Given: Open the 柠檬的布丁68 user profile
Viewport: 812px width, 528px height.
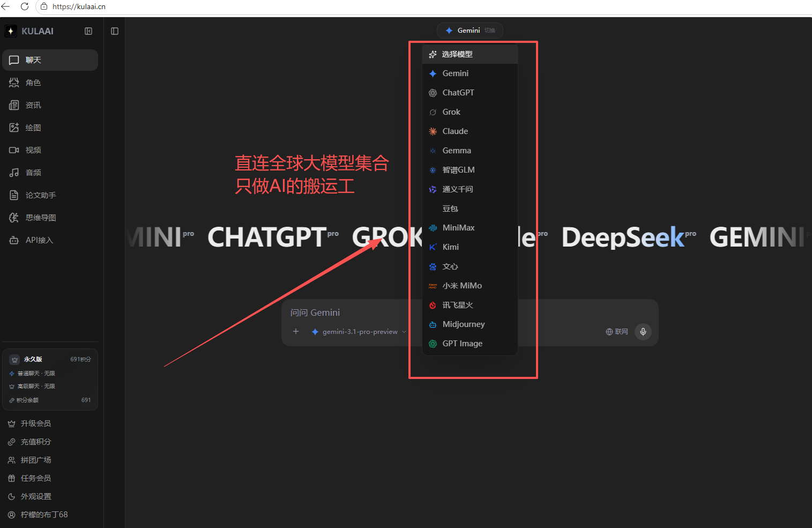Looking at the screenshot, I should tap(50, 515).
